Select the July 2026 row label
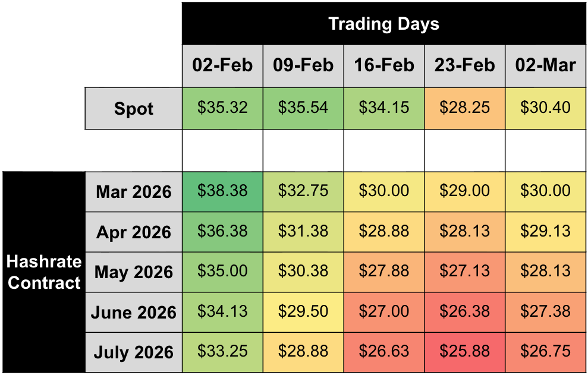Screen dimensions: 588x375 tap(134, 352)
